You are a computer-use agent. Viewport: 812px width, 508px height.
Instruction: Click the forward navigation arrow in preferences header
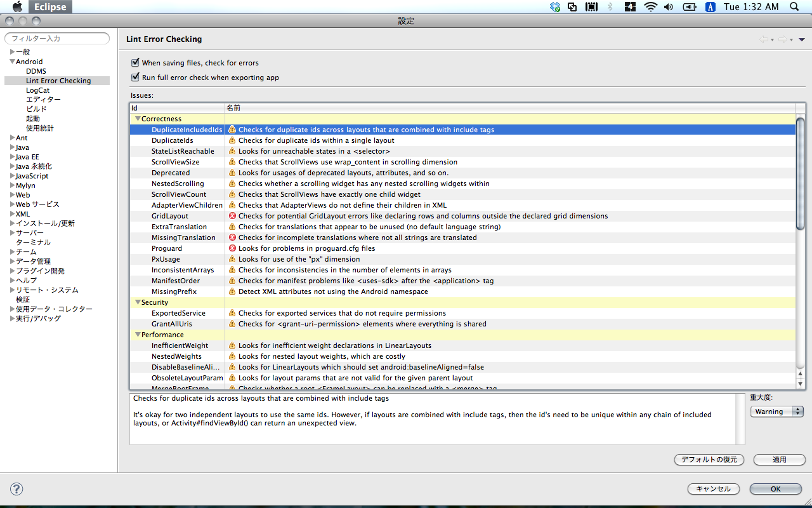click(x=782, y=39)
